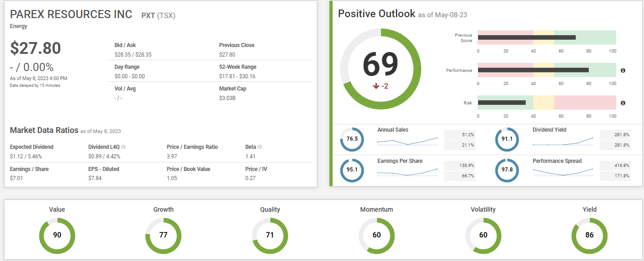Select the Growth score gauge showing 77

(x=163, y=235)
